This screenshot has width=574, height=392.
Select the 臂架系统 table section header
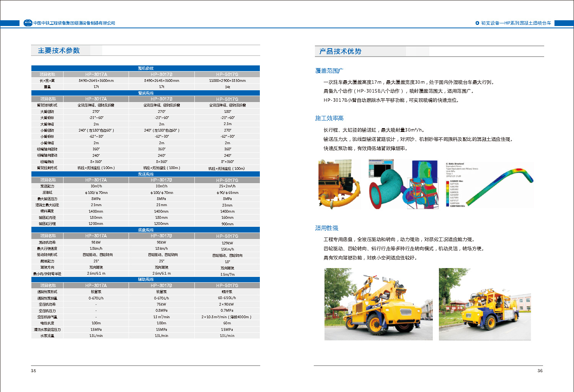point(145,93)
